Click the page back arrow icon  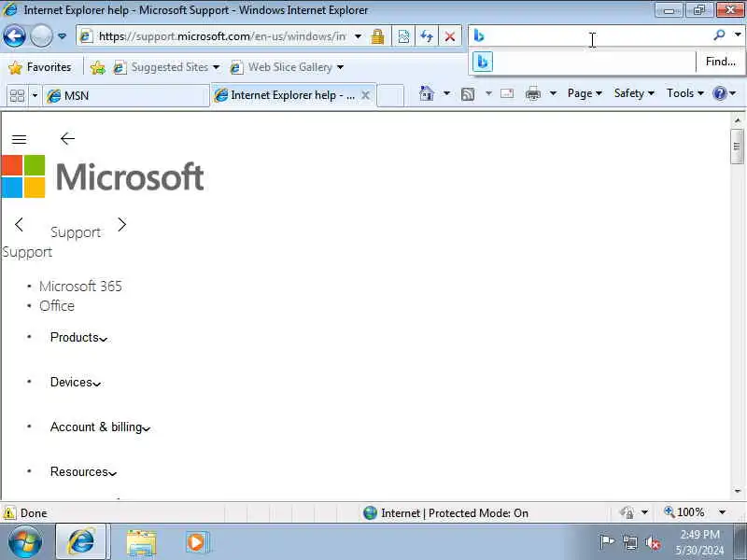67,138
